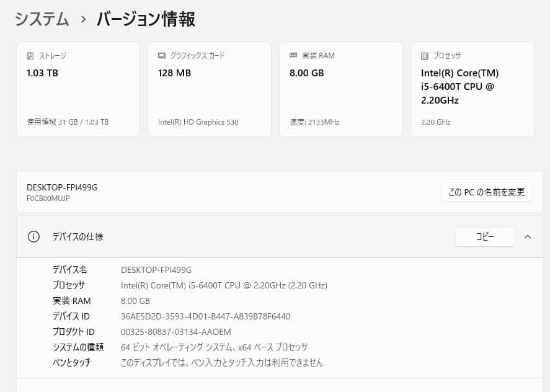This screenshot has width=550, height=392.
Task: Select the device name DESKTOP-FPI499G
Action: (61, 187)
